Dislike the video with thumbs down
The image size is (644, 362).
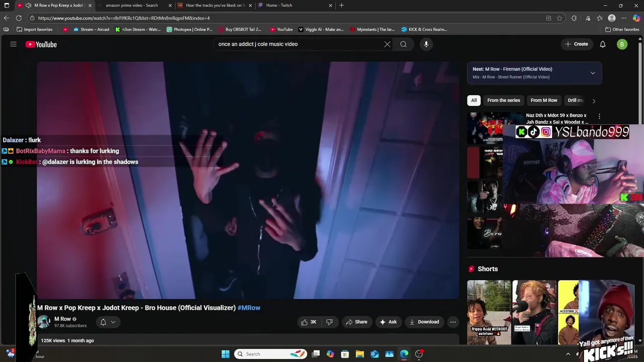click(x=330, y=322)
